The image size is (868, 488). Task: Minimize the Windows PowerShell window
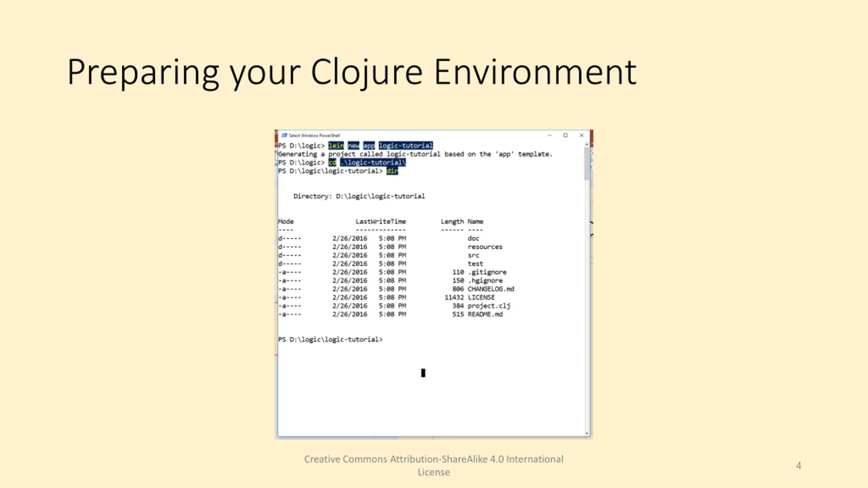coord(550,135)
